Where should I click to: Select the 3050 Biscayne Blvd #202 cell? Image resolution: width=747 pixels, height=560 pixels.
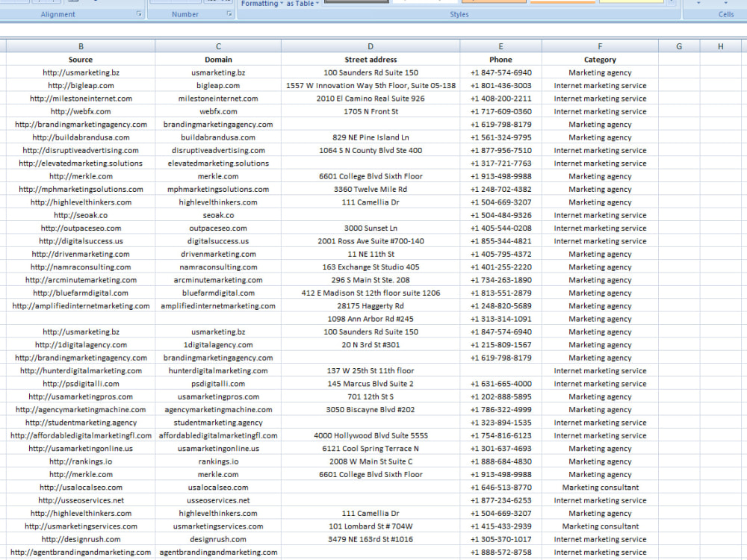click(371, 409)
